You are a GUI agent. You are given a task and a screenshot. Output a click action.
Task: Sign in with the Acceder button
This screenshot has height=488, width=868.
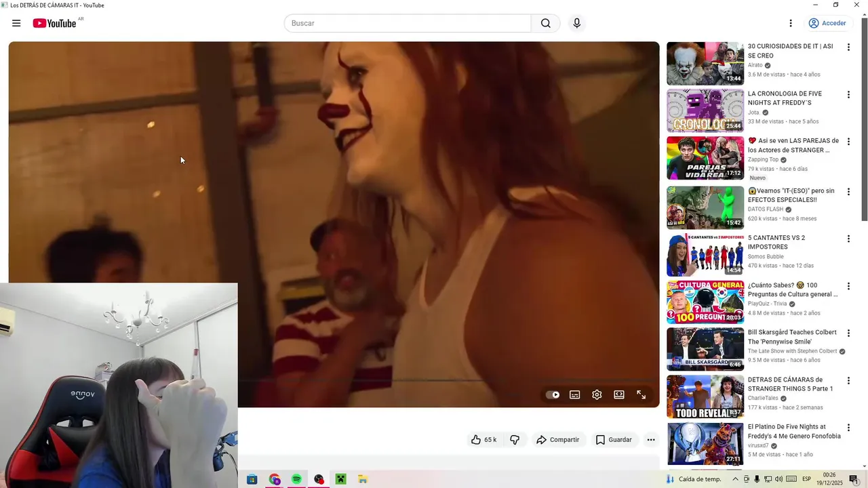tap(827, 23)
